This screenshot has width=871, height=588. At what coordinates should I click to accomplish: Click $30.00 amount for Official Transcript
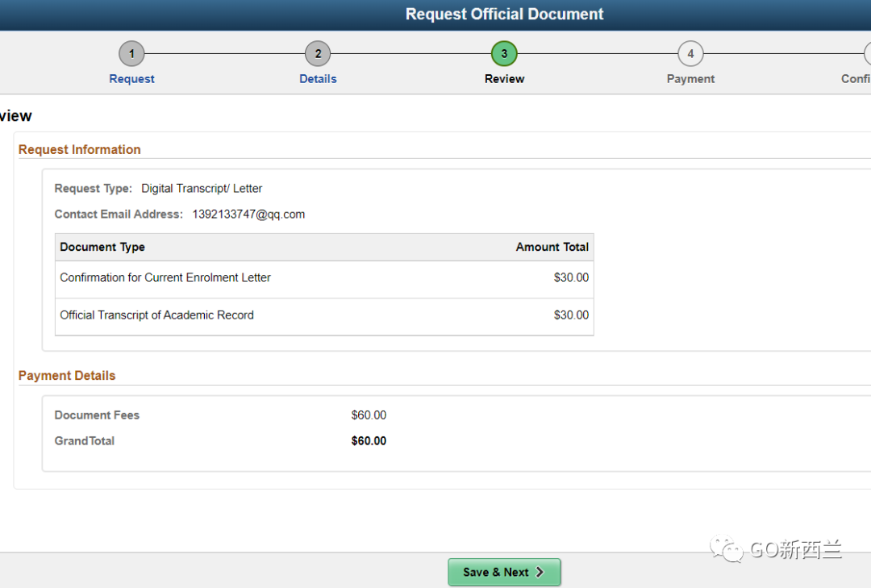[x=571, y=315]
